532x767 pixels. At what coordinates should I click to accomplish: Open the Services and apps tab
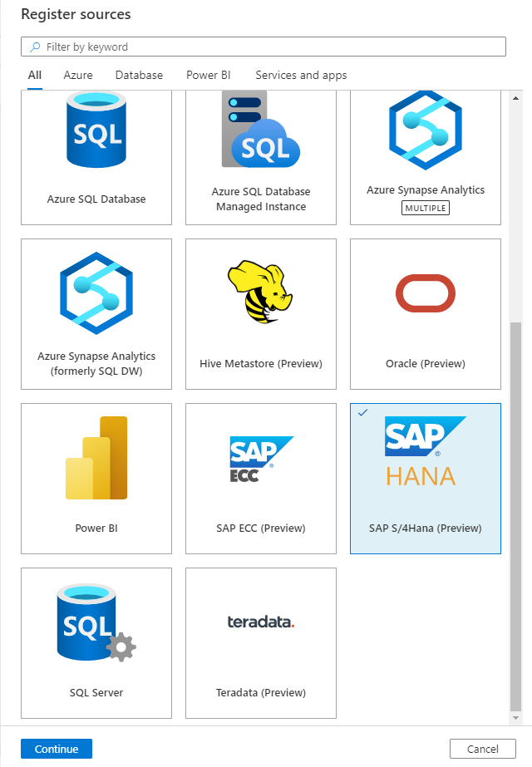point(301,75)
